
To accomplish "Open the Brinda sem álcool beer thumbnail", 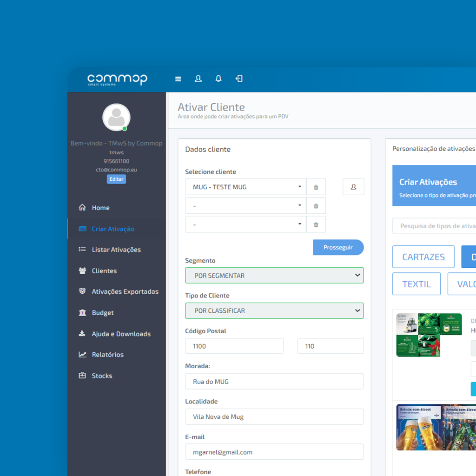I will tap(436, 427).
